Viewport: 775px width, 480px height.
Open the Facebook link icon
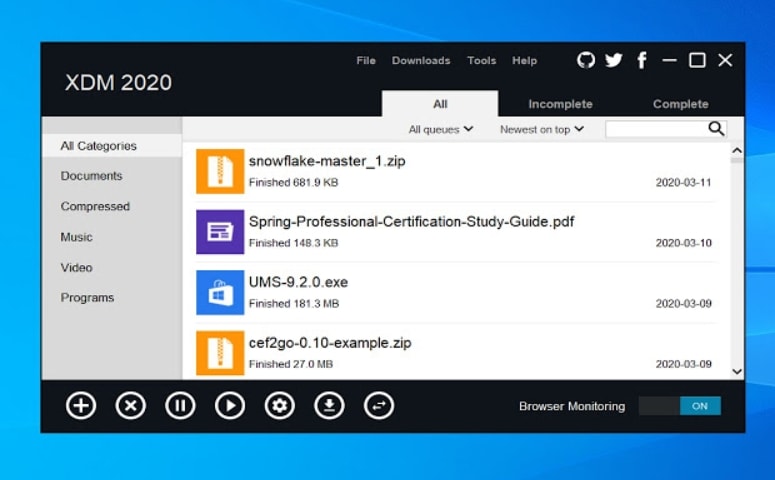tap(642, 60)
